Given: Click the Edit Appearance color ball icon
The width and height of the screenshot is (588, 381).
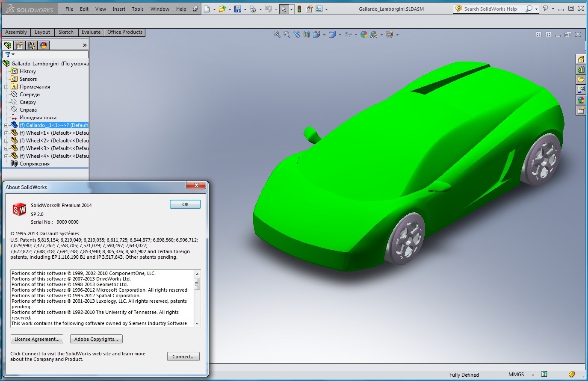Looking at the screenshot, I should point(364,35).
